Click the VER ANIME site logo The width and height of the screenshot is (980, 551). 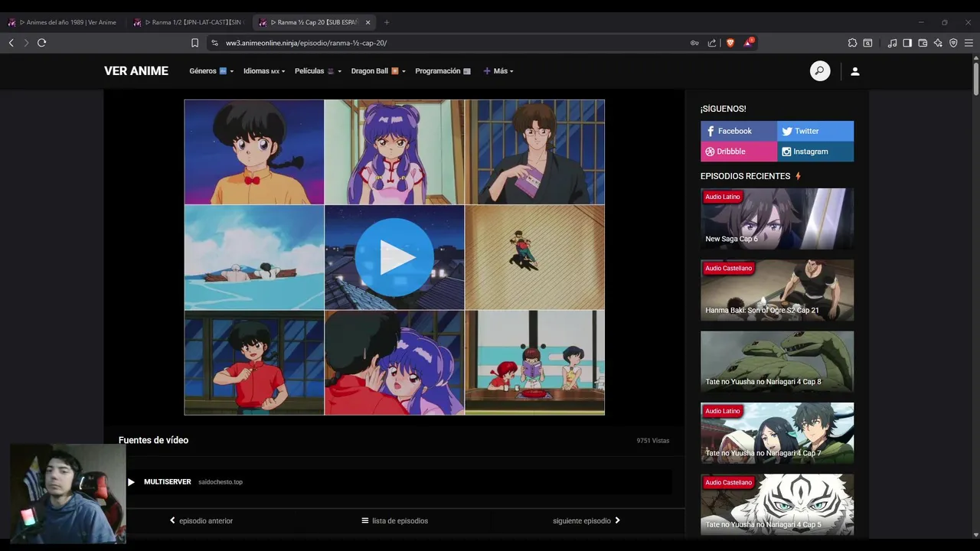[x=136, y=71]
